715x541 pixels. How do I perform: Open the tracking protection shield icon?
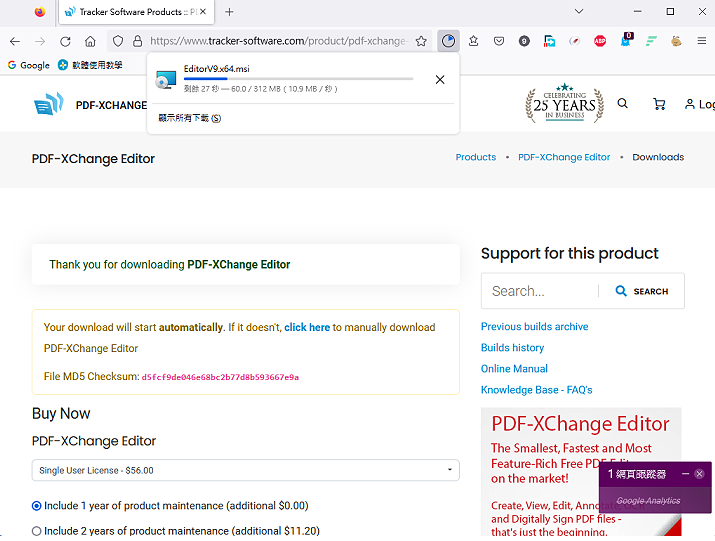pyautogui.click(x=118, y=42)
